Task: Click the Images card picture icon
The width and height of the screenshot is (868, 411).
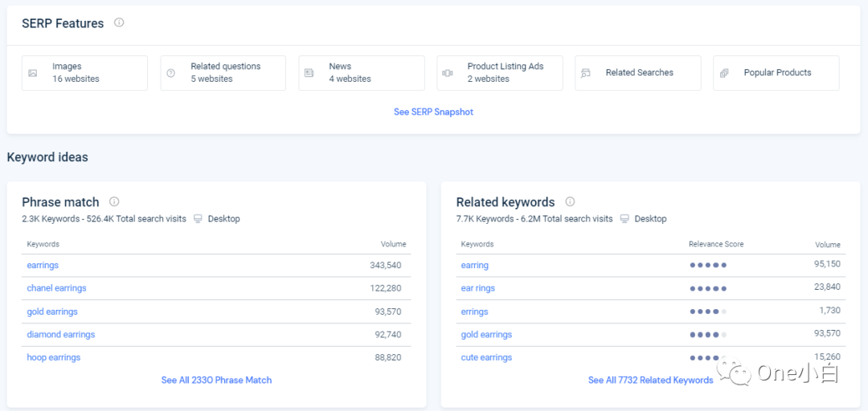Action: pyautogui.click(x=33, y=73)
